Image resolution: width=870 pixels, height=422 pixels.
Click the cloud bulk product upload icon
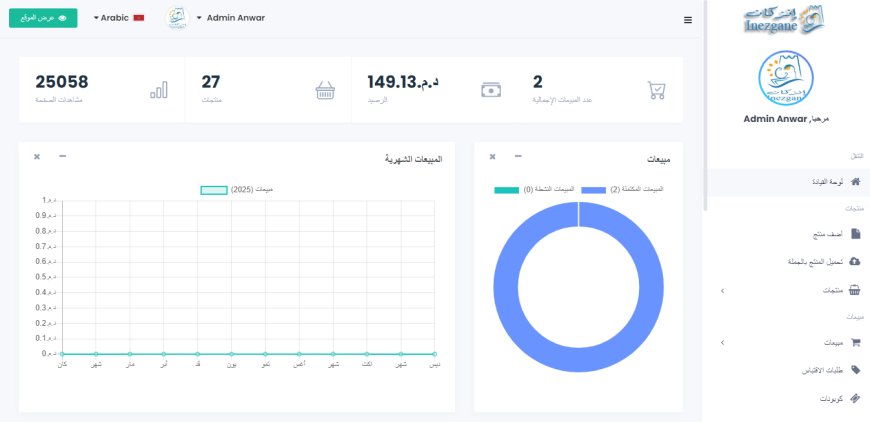click(x=854, y=261)
